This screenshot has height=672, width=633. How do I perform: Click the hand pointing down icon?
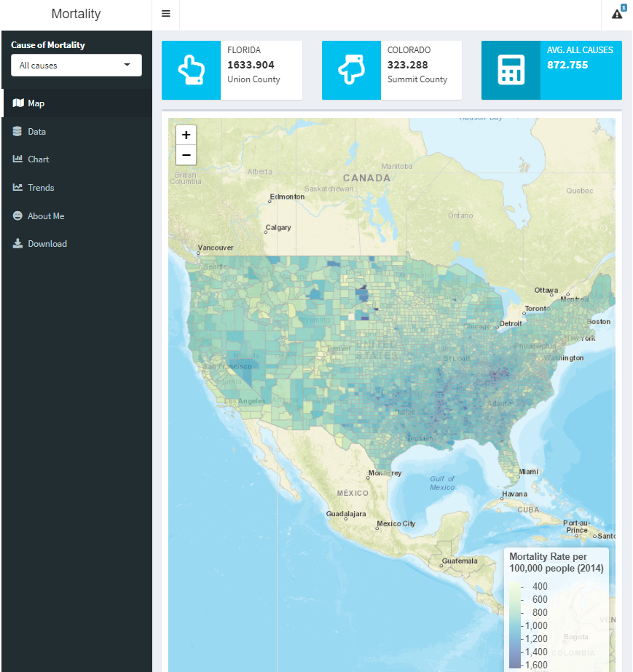coord(350,70)
